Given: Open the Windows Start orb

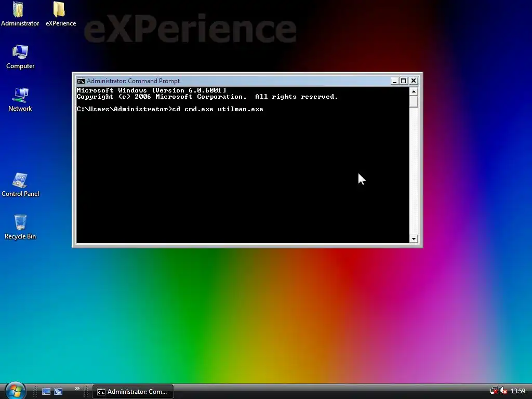Looking at the screenshot, I should [x=15, y=391].
